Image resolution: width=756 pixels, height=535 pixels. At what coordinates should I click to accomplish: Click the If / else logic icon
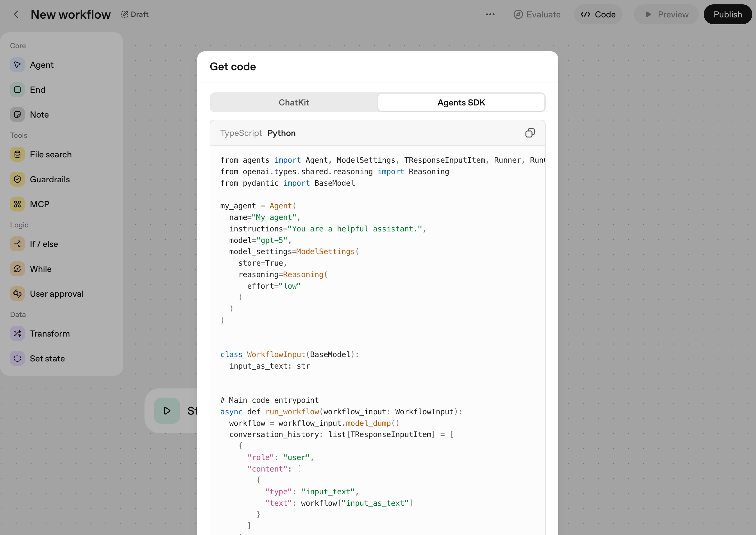coord(17,244)
